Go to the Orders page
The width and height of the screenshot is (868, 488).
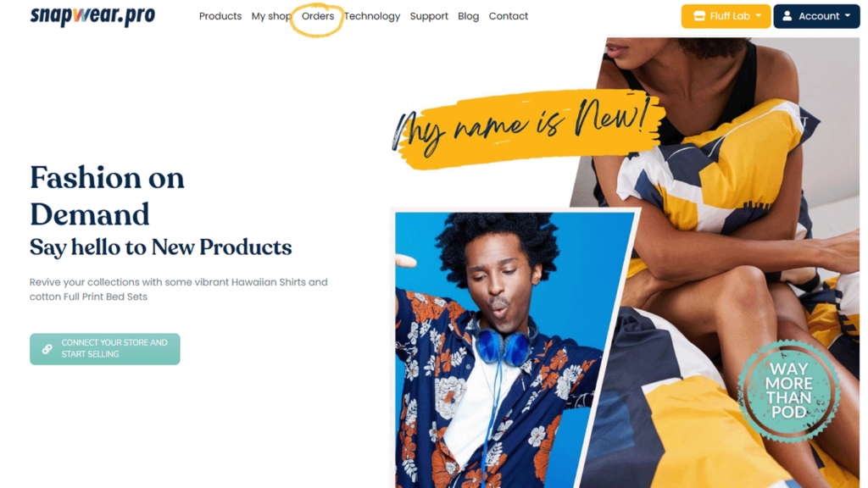318,16
